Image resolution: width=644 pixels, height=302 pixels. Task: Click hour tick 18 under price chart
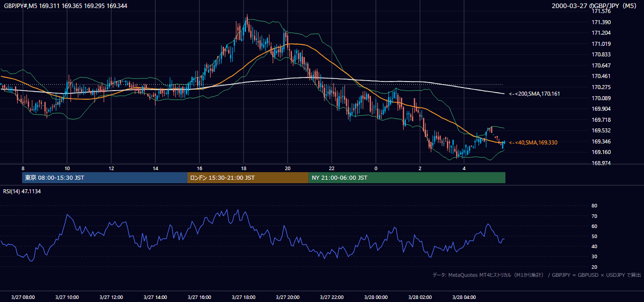click(243, 169)
